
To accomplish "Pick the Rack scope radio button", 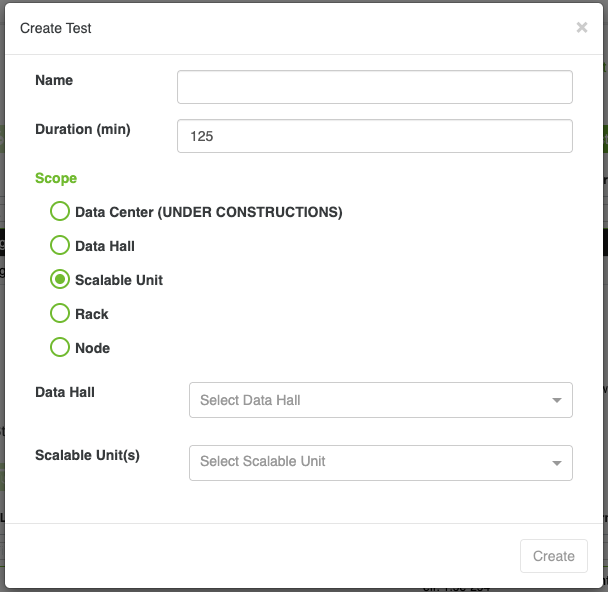I will [x=59, y=314].
